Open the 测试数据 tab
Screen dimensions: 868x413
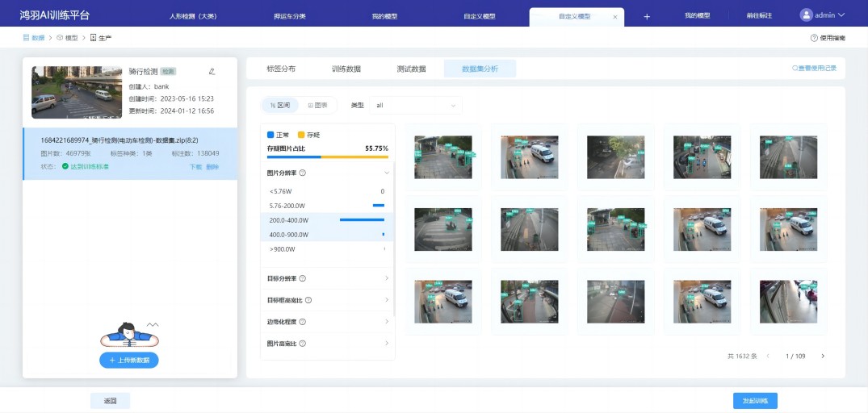411,69
